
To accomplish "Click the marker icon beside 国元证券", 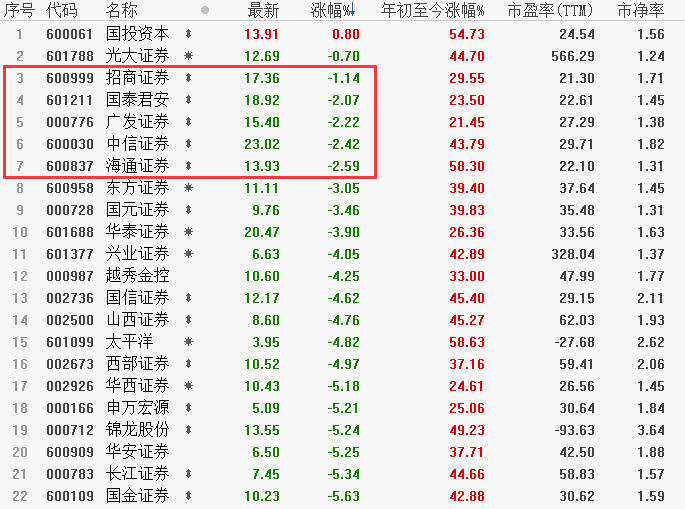I will (x=188, y=210).
